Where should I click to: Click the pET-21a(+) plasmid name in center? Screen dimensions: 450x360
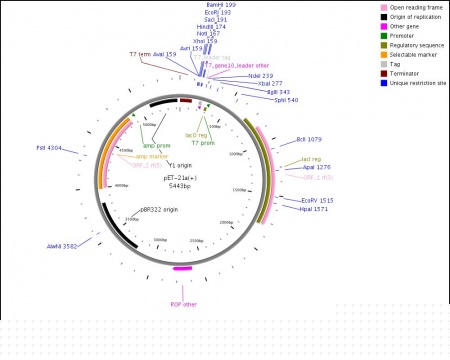[180, 178]
